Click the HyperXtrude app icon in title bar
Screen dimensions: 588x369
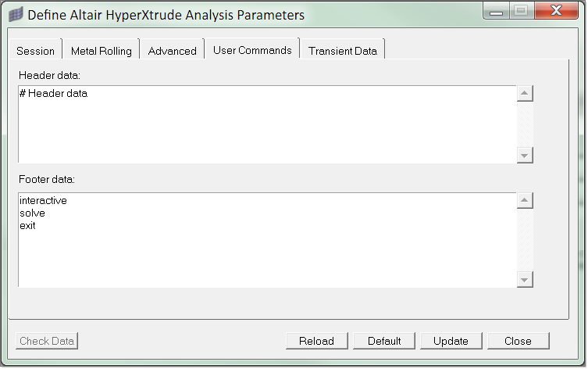point(15,14)
